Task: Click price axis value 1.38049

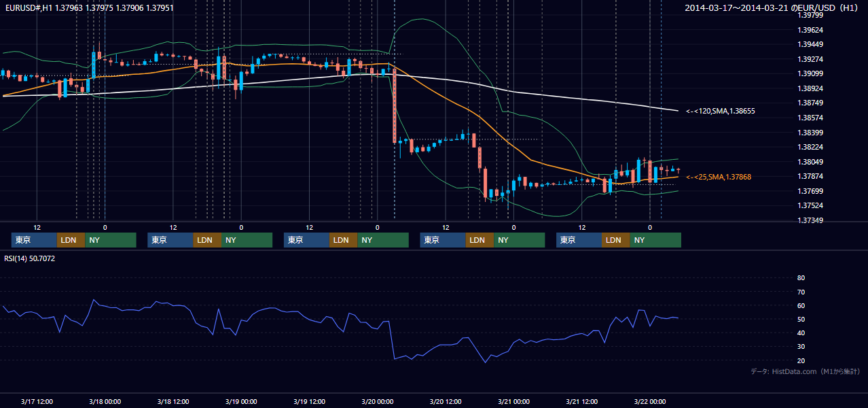Action: (810, 162)
